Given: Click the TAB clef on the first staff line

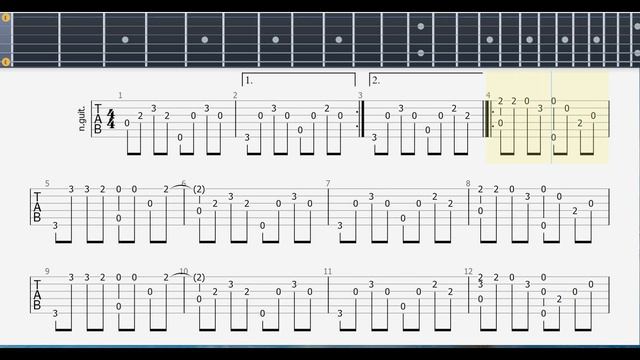Looking at the screenshot, I should click(x=98, y=119).
